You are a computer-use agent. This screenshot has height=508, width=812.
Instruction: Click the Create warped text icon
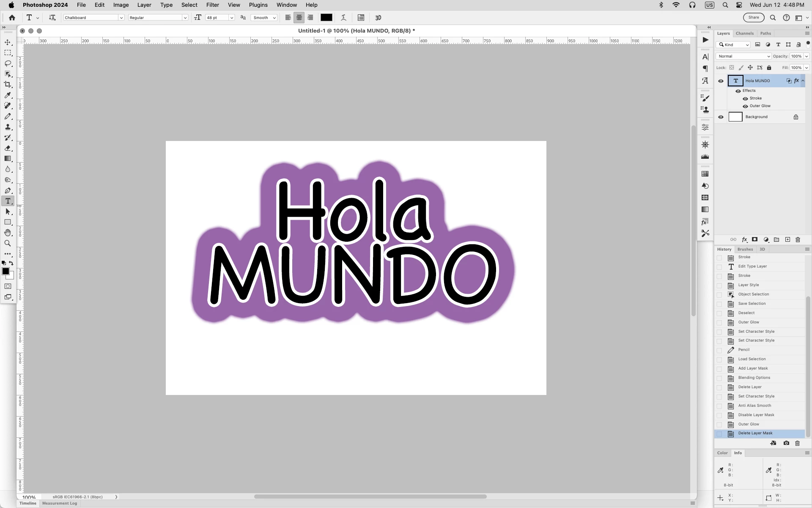click(343, 18)
